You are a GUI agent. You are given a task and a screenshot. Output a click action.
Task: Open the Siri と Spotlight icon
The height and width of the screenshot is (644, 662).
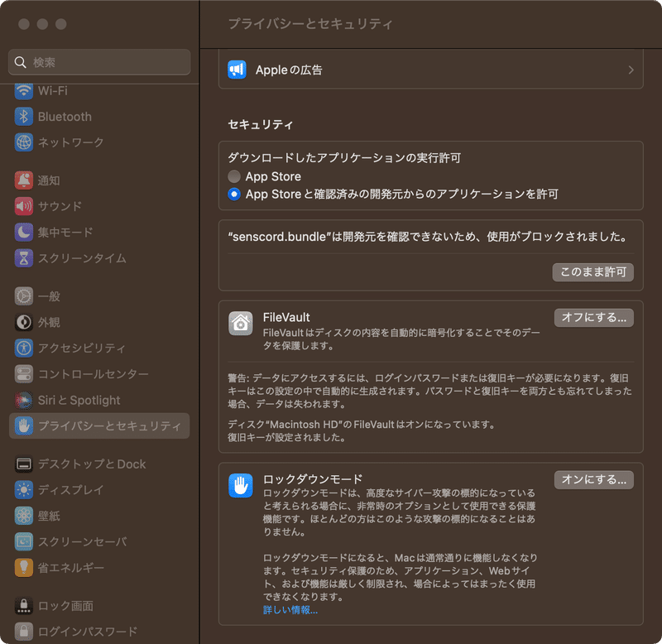(x=24, y=400)
